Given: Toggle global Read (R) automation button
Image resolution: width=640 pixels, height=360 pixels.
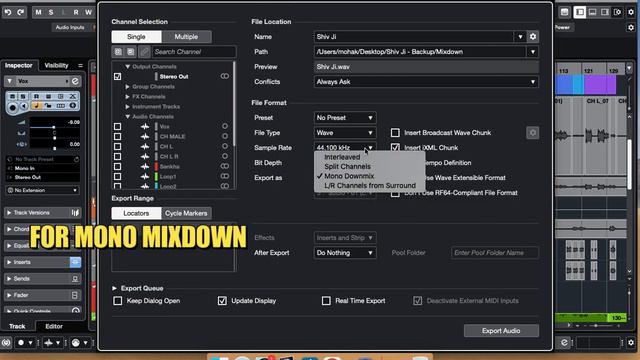Looking at the screenshot, I should pyautogui.click(x=76, y=12).
